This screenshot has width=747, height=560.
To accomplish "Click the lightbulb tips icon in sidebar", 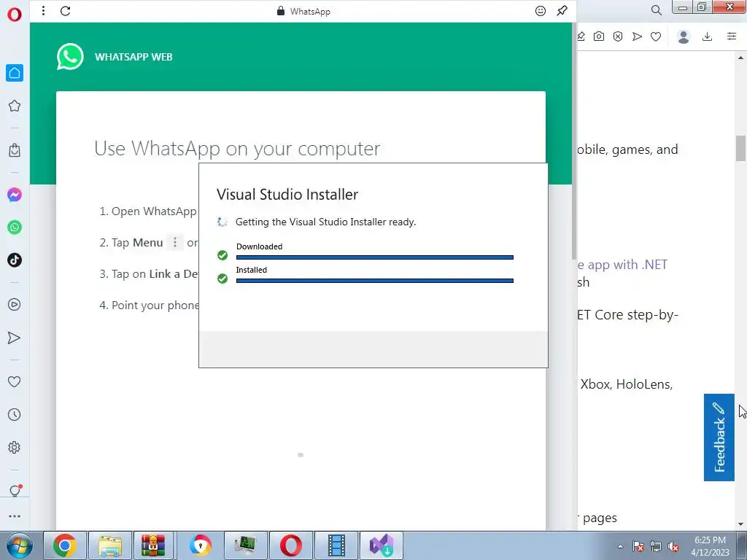I will click(15, 491).
